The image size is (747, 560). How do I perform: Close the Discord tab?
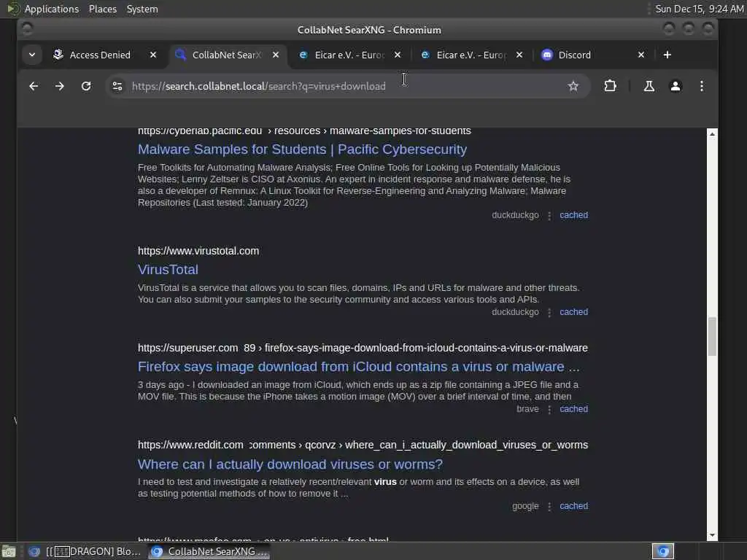[641, 55]
